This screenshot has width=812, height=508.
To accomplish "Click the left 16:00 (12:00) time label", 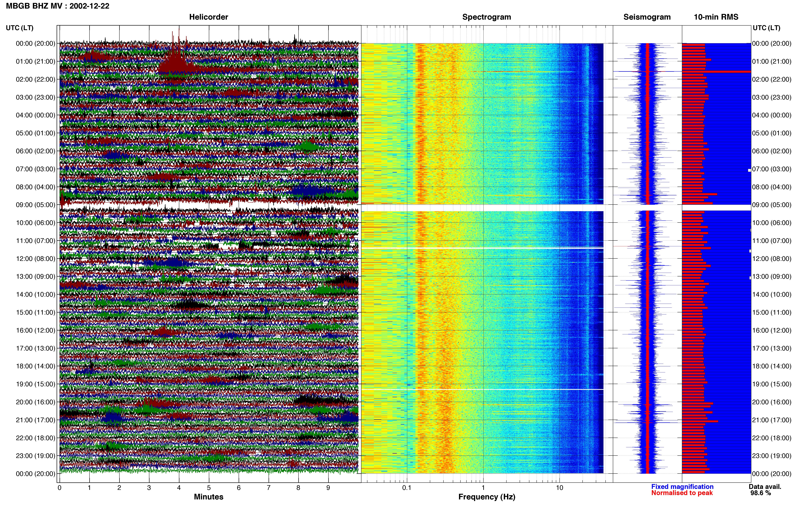I will point(36,330).
